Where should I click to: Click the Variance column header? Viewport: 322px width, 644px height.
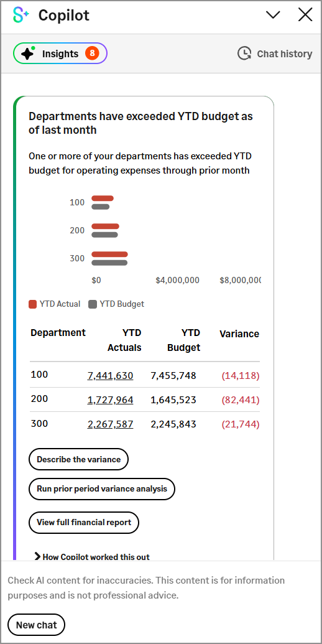tap(239, 334)
